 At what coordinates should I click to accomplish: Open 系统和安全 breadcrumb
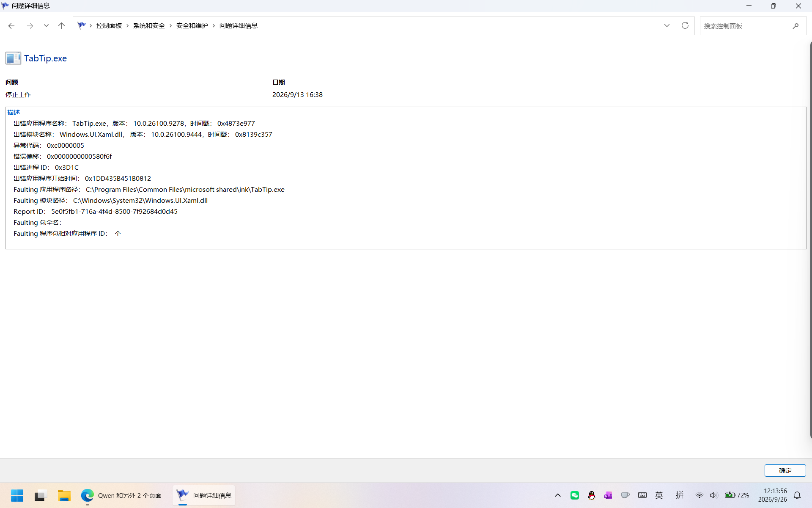pyautogui.click(x=149, y=26)
